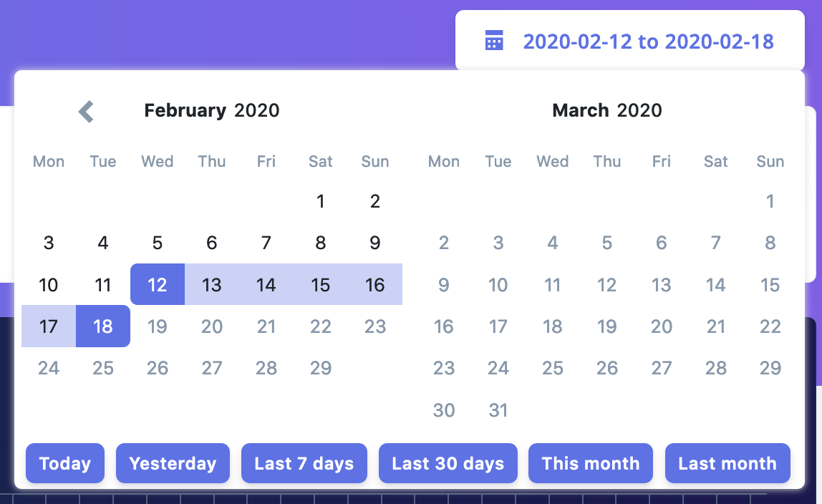
Task: Click the March 2020 month heading
Action: coord(606,111)
